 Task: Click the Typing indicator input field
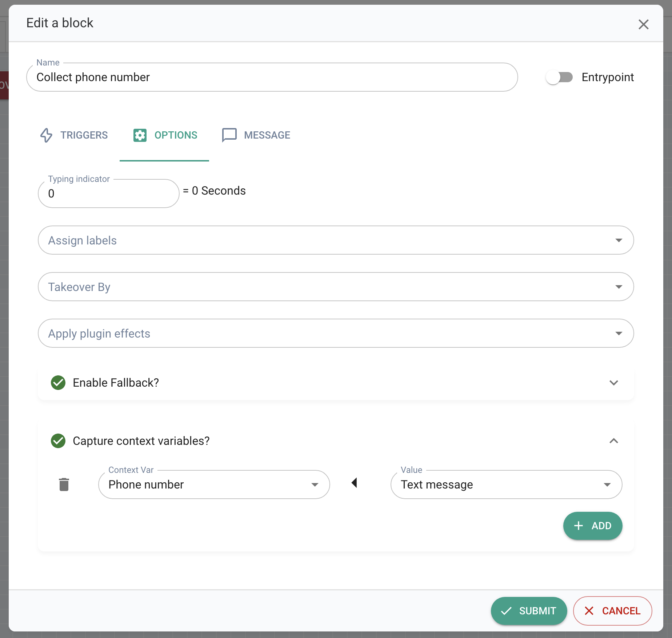[x=108, y=194]
